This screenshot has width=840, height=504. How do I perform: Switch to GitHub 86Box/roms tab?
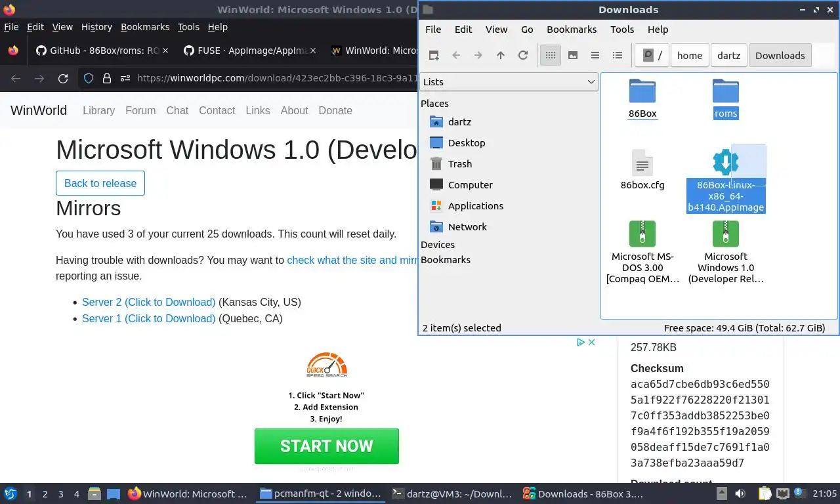tap(96, 51)
